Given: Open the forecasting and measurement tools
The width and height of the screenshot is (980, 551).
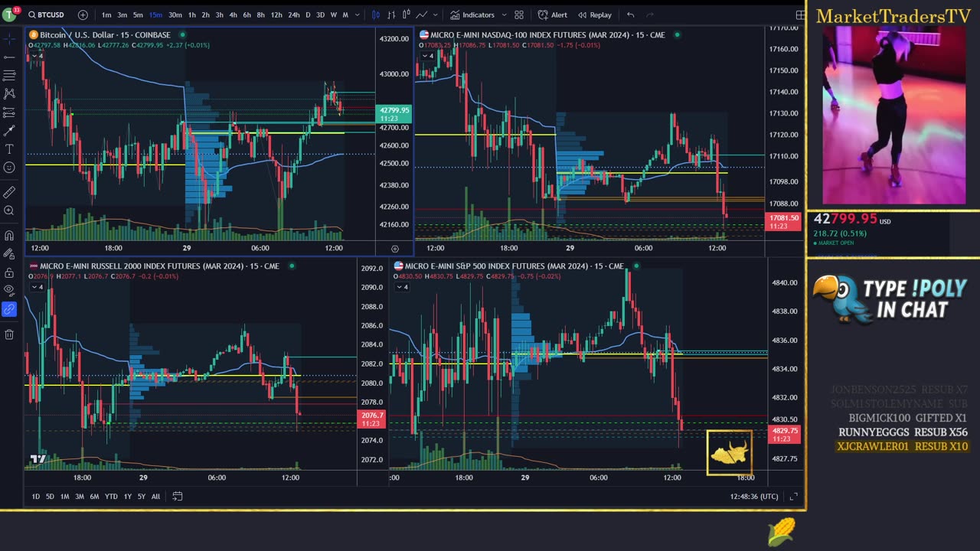Looking at the screenshot, I should pyautogui.click(x=9, y=112).
